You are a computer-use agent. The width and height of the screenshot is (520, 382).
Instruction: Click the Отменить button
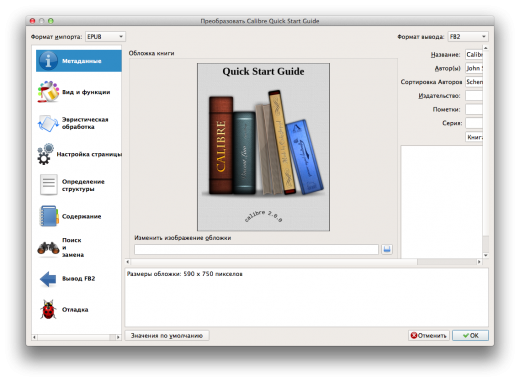click(429, 335)
